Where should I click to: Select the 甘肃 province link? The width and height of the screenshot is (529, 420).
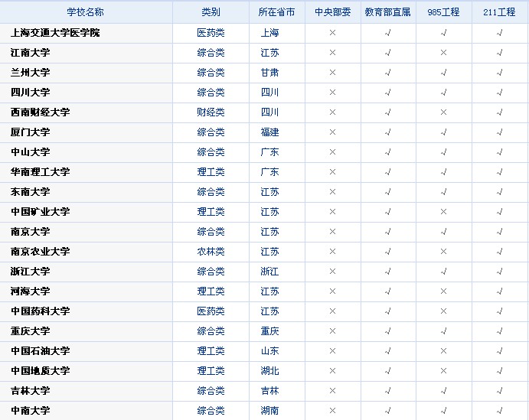(x=269, y=73)
